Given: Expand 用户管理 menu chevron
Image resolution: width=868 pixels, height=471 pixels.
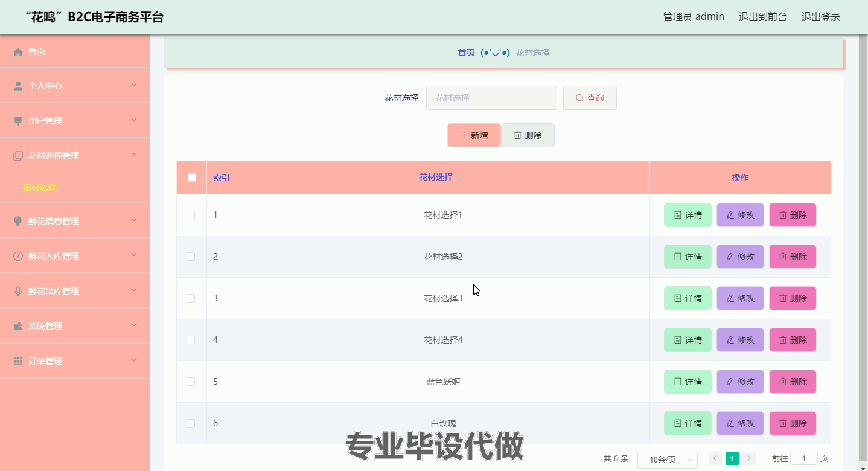Looking at the screenshot, I should pos(134,120).
